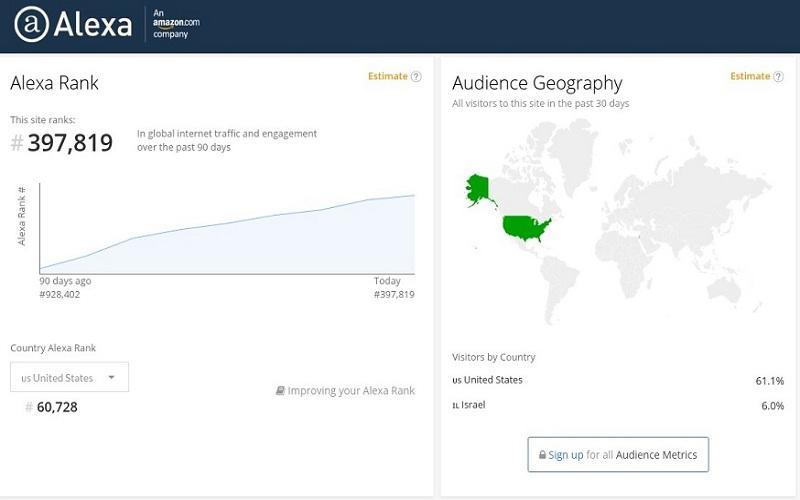Click the Today rank #397,819 under the chart
This screenshot has height=500, width=800.
[394, 294]
